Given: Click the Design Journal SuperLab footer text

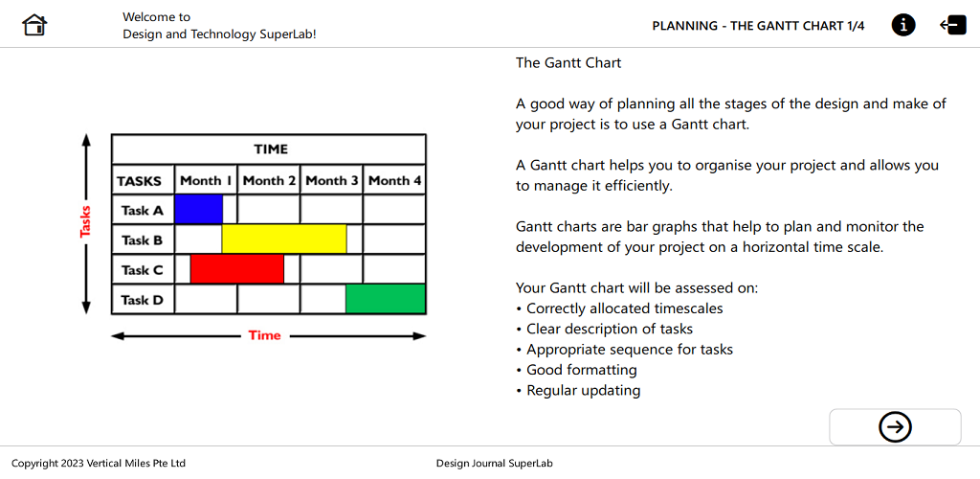Looking at the screenshot, I should pyautogui.click(x=494, y=464).
